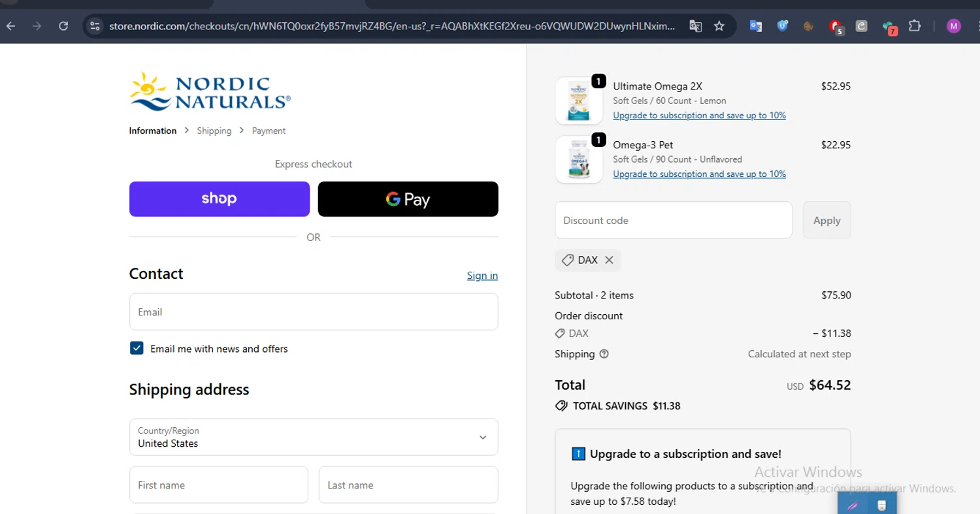The width and height of the screenshot is (980, 514).
Task: Go back to the previous page
Action: click(x=10, y=26)
